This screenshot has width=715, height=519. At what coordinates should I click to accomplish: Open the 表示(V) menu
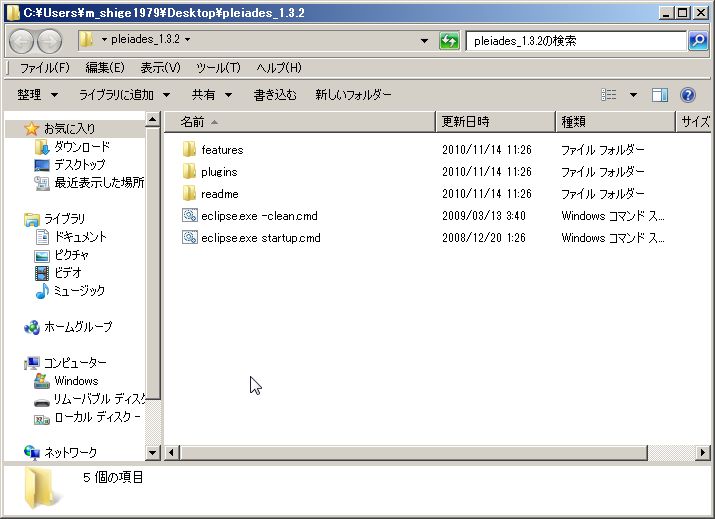click(161, 68)
